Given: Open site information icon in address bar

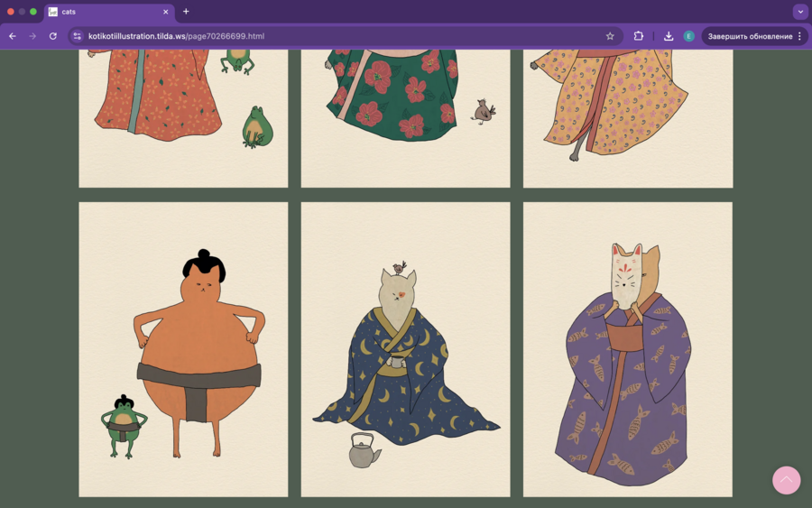Looking at the screenshot, I should [x=78, y=36].
